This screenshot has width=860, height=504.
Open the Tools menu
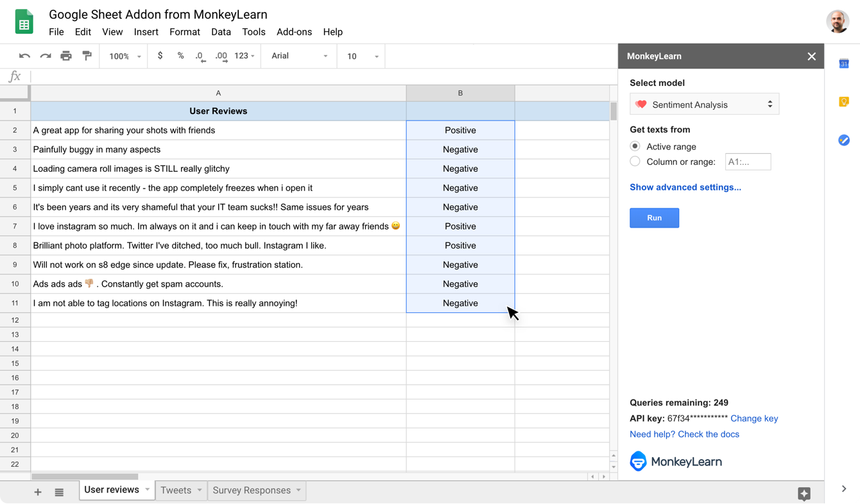tap(254, 32)
